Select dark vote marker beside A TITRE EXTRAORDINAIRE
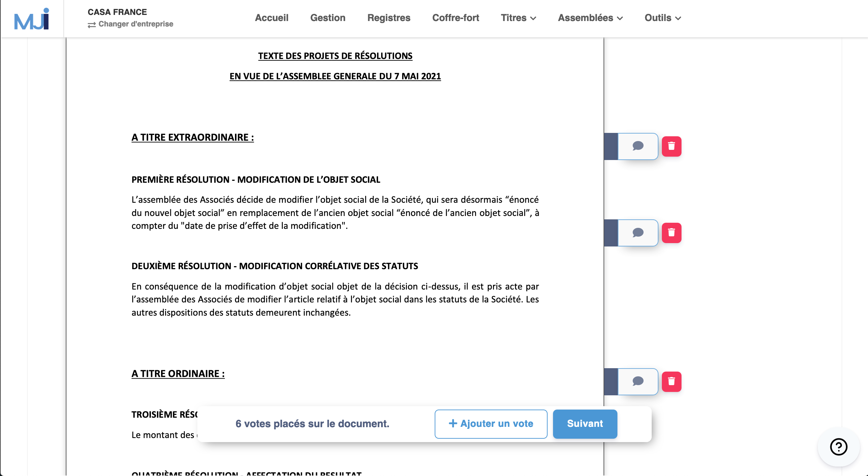 point(611,146)
